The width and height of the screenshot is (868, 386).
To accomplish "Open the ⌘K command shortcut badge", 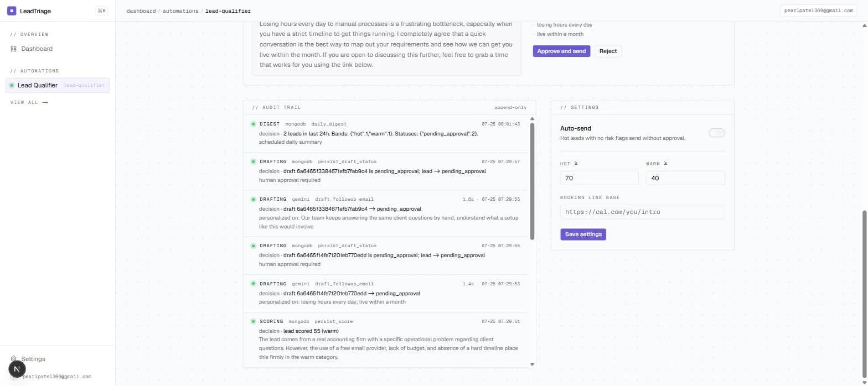I will point(102,11).
